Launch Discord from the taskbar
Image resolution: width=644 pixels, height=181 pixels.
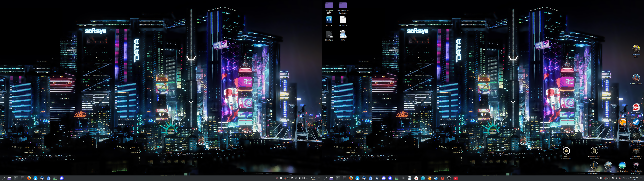pos(384,178)
